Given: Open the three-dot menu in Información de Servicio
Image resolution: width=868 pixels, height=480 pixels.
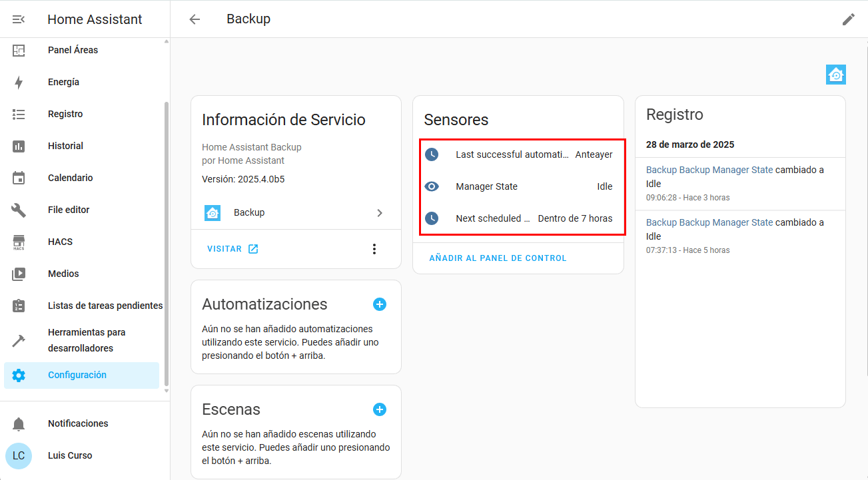Looking at the screenshot, I should tap(374, 249).
